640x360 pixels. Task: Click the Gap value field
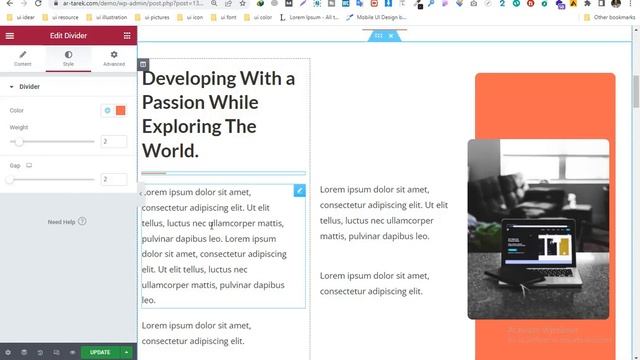[113, 179]
